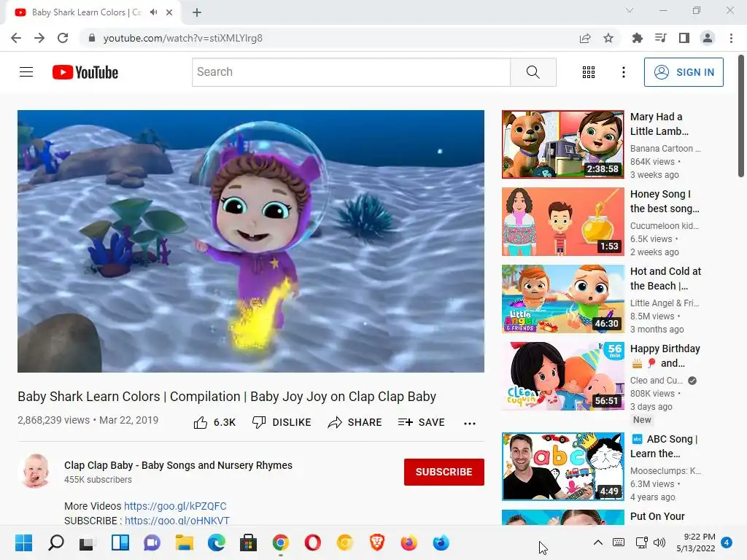Focus the YouTube search field
The width and height of the screenshot is (747, 560).
tap(351, 72)
